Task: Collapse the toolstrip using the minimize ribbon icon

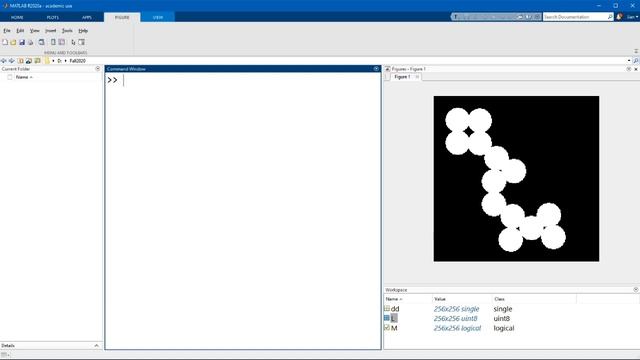Action: (636, 51)
